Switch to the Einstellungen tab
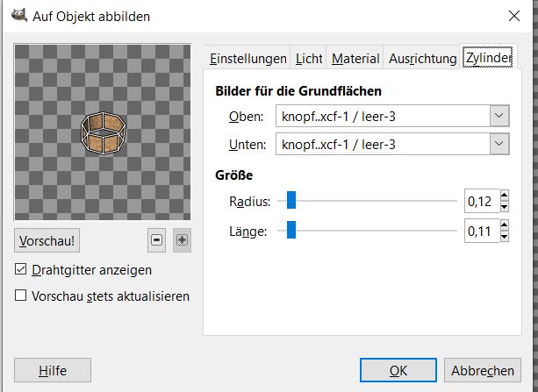538x392 pixels. point(248,59)
